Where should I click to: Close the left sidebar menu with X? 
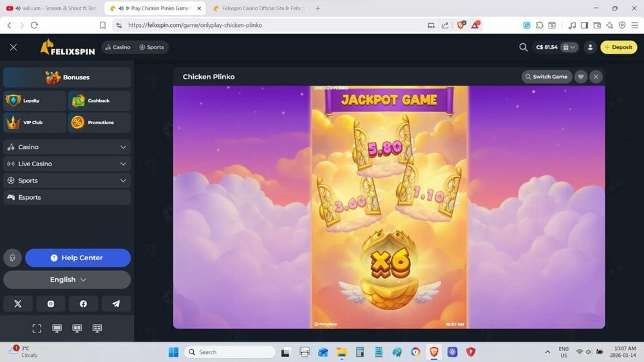point(14,47)
